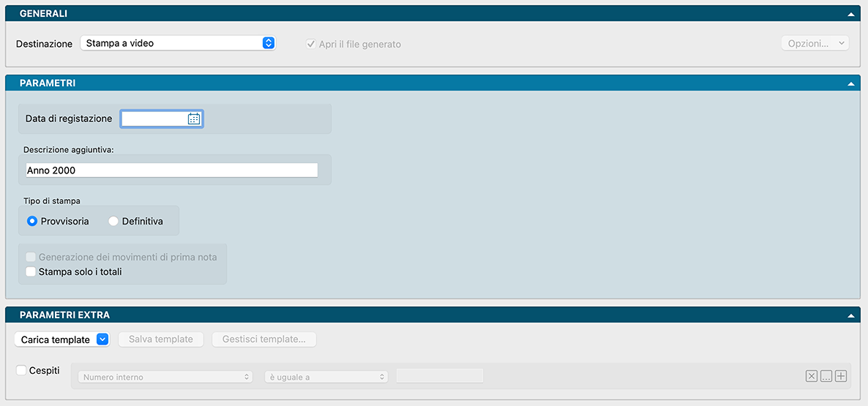Click the Opzioni button
Viewport: 868px width, 406px height.
point(815,43)
